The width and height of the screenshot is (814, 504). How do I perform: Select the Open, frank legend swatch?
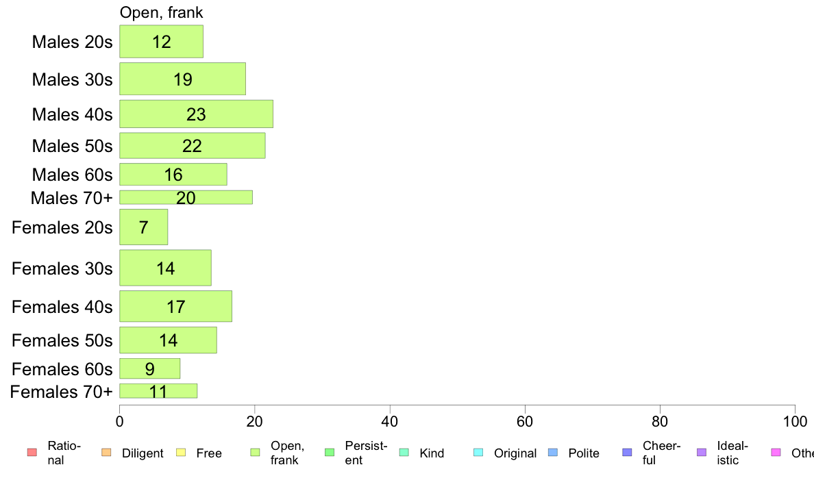coord(255,453)
